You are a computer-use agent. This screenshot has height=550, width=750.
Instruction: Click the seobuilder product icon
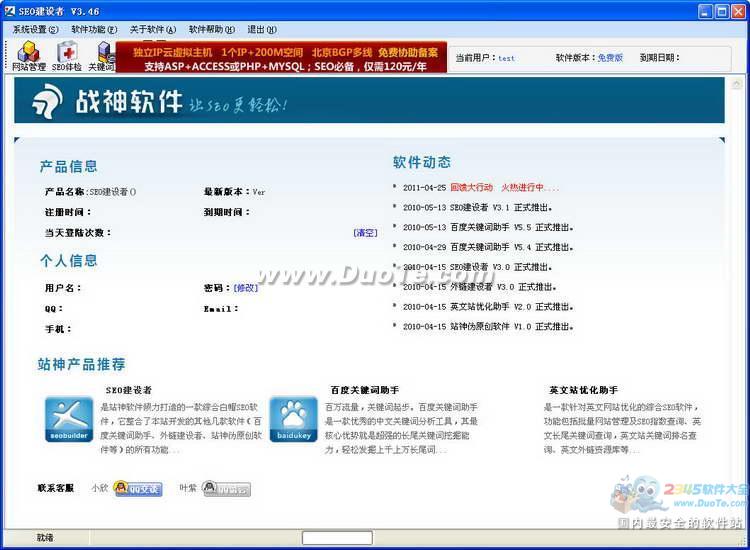tap(69, 419)
